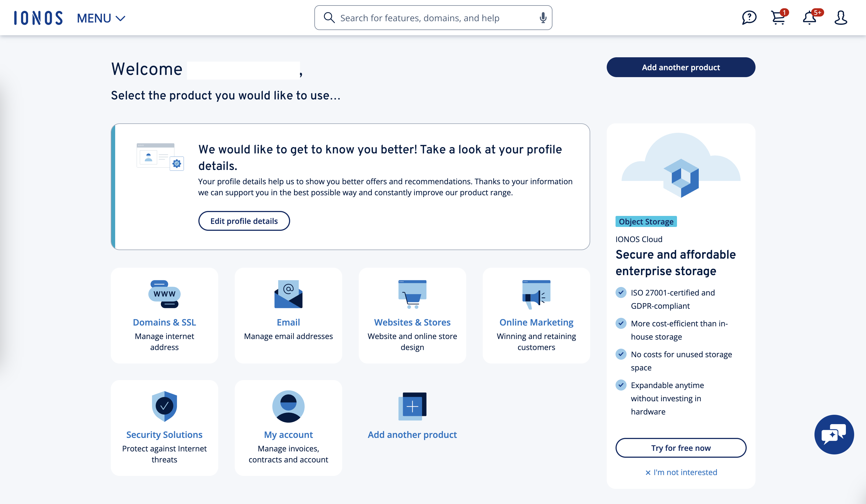This screenshot has height=504, width=866.
Task: Click the Security Solutions shield icon
Action: click(x=164, y=406)
